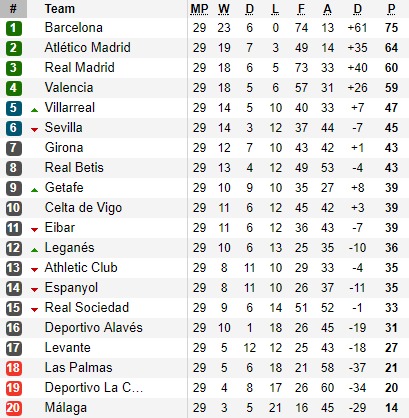Screen dimensions: 409x418
Task: Click the F goals-for column header
Action: (x=301, y=9)
